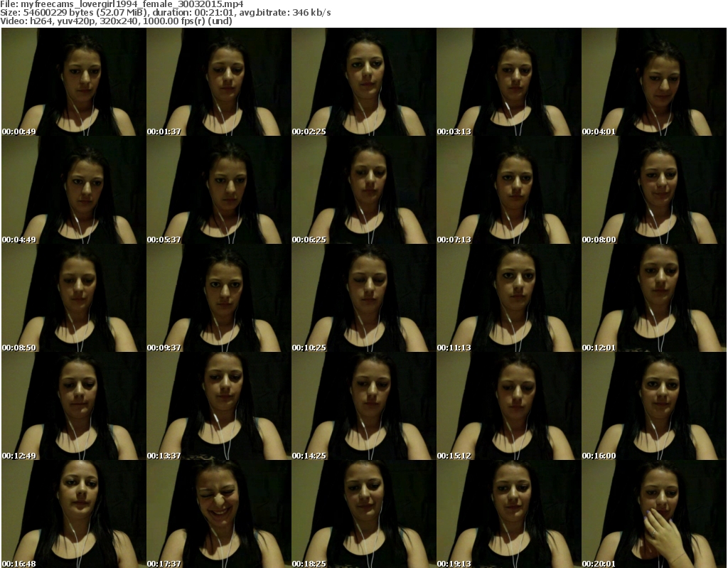This screenshot has width=728, height=568.
Task: Click the 'File:' header line text
Action: click(x=122, y=4)
